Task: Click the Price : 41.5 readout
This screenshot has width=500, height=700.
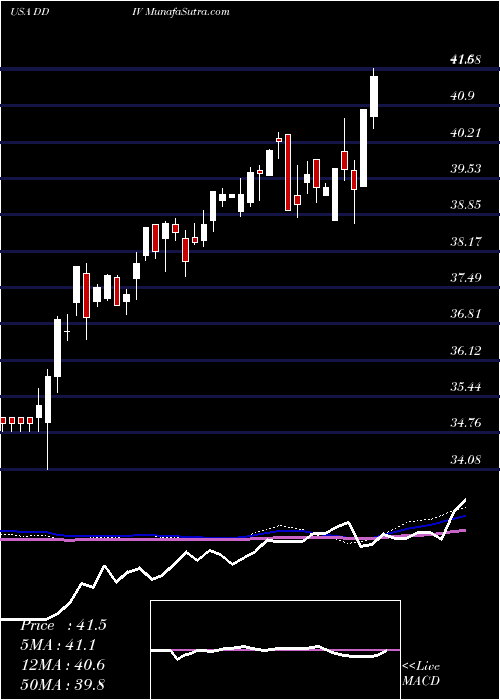Action: 63,625
